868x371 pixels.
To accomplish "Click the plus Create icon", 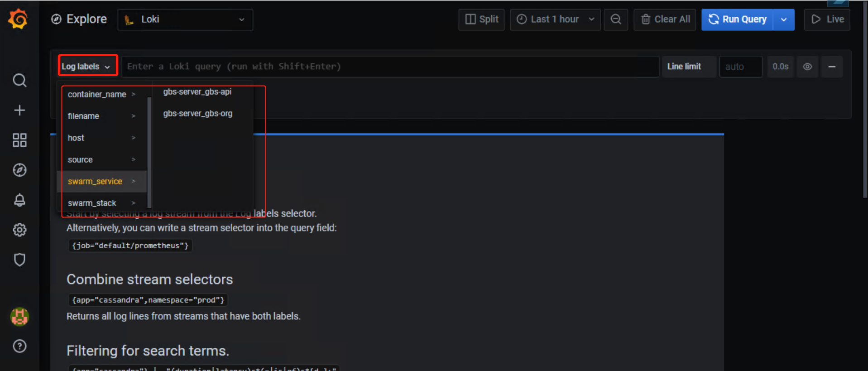I will pos(19,111).
